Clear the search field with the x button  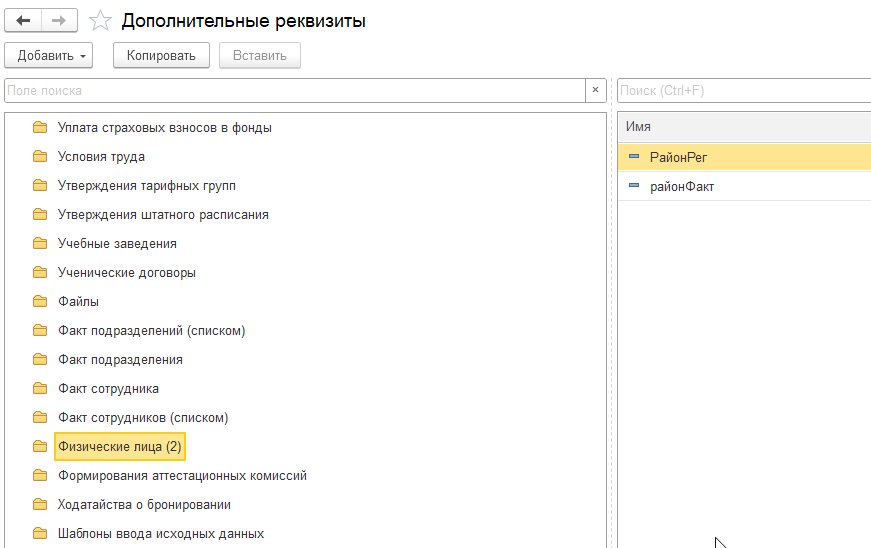[595, 91]
